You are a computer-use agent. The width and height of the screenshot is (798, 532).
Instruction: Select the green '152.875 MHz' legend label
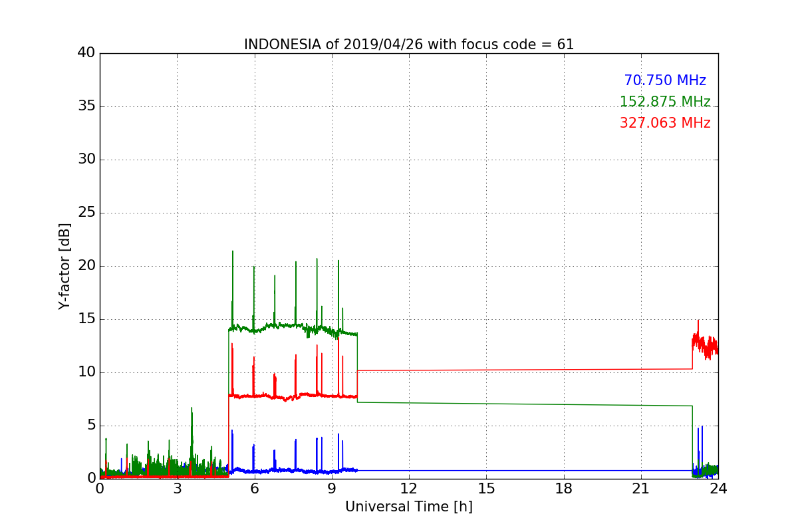(665, 102)
